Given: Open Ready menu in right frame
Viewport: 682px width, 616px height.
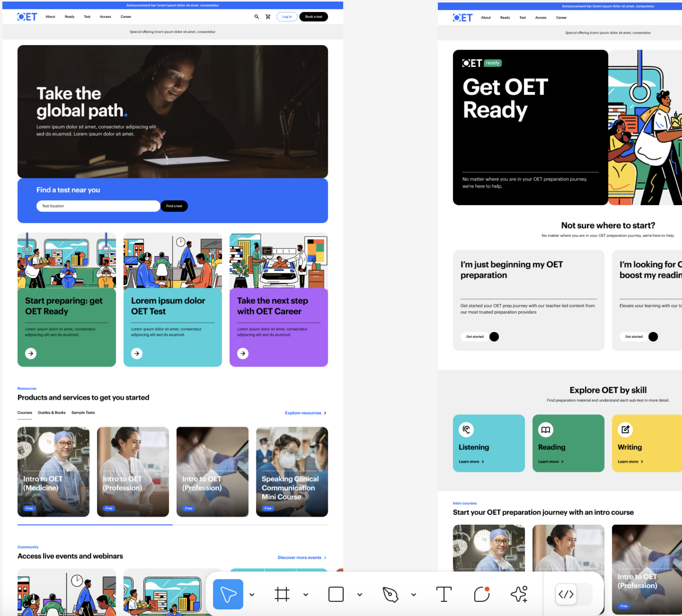Looking at the screenshot, I should [505, 18].
